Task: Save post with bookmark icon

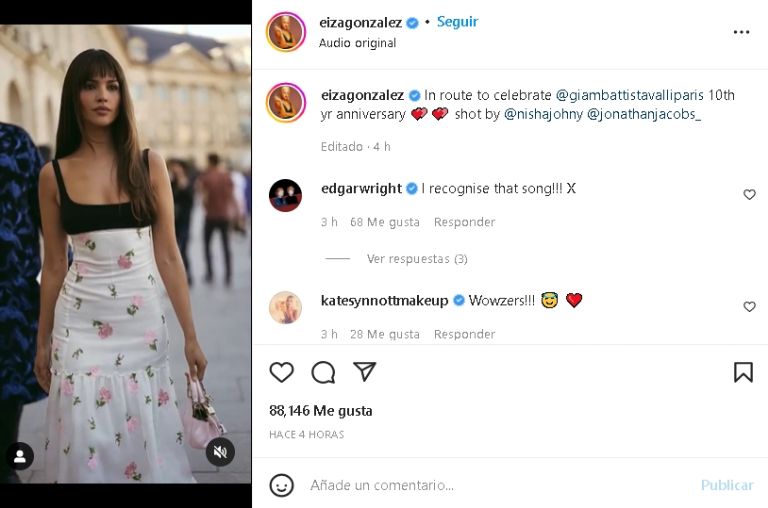Action: coord(743,372)
